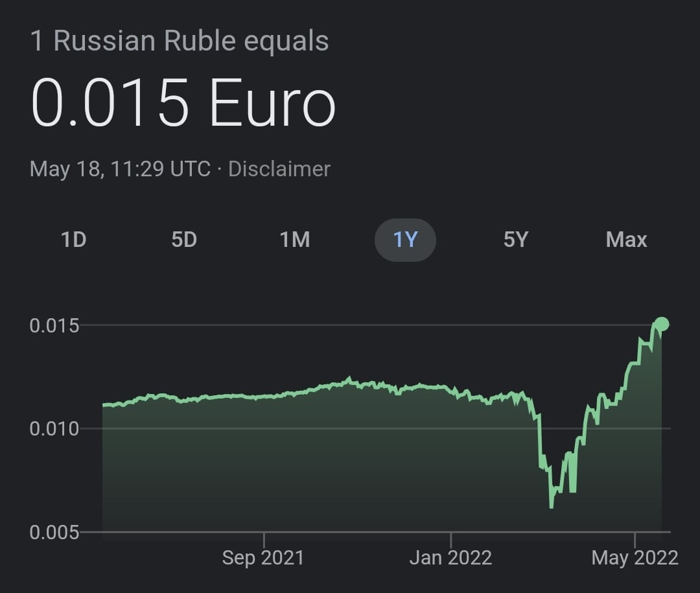Select the highlighted 1Y tab
The image size is (700, 593).
(x=405, y=240)
